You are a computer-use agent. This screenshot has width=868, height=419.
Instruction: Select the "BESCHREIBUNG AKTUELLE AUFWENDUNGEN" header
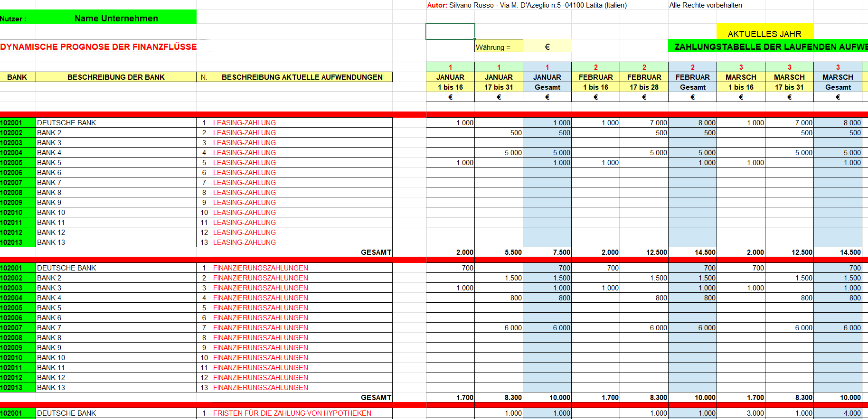pyautogui.click(x=302, y=77)
